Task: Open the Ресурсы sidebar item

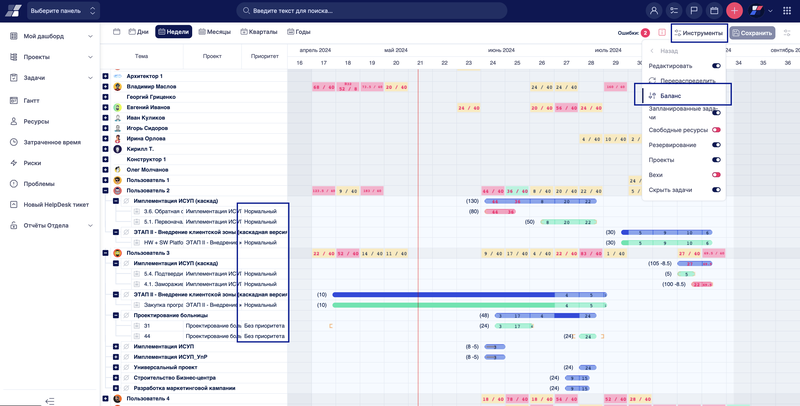Action: click(x=36, y=120)
